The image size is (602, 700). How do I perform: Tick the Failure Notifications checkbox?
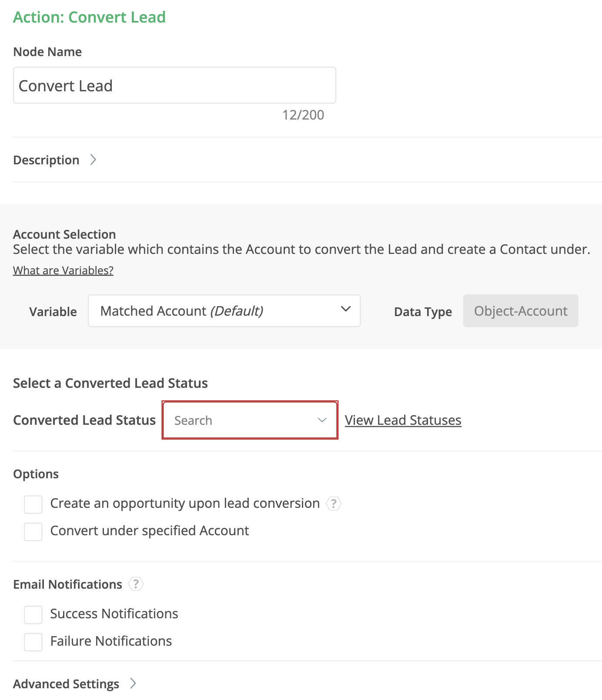tap(33, 642)
